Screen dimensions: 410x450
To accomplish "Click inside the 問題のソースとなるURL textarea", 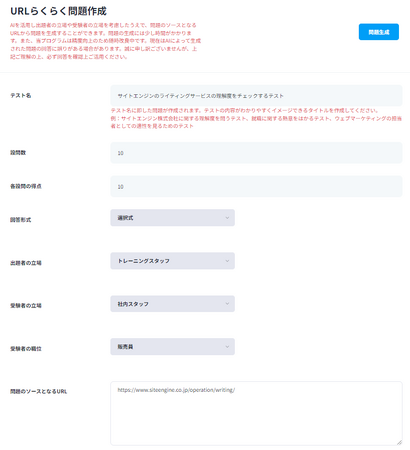I will click(256, 413).
